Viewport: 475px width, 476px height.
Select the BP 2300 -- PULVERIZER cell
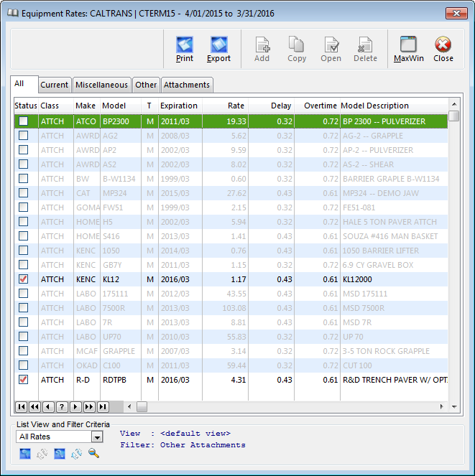coord(395,121)
